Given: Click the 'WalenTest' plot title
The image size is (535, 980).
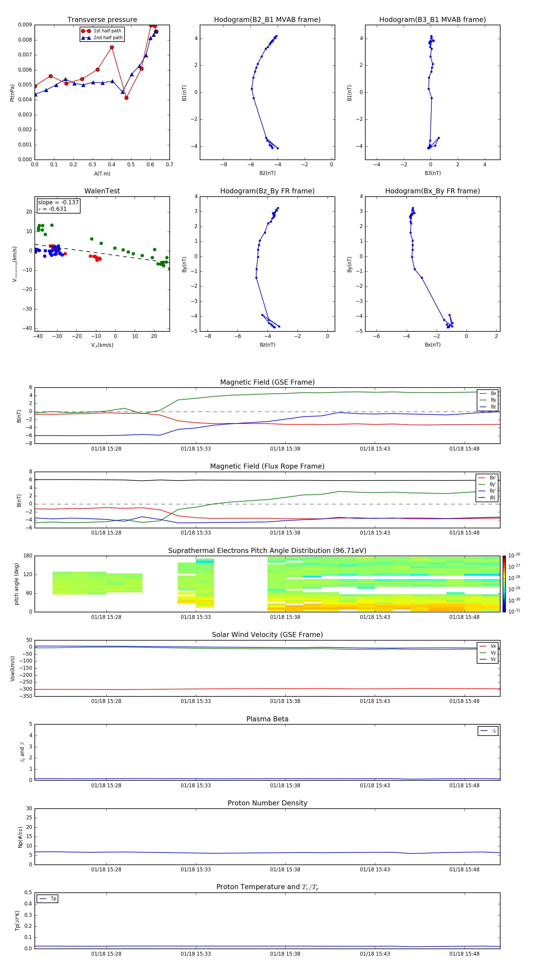Looking at the screenshot, I should 102,191.
